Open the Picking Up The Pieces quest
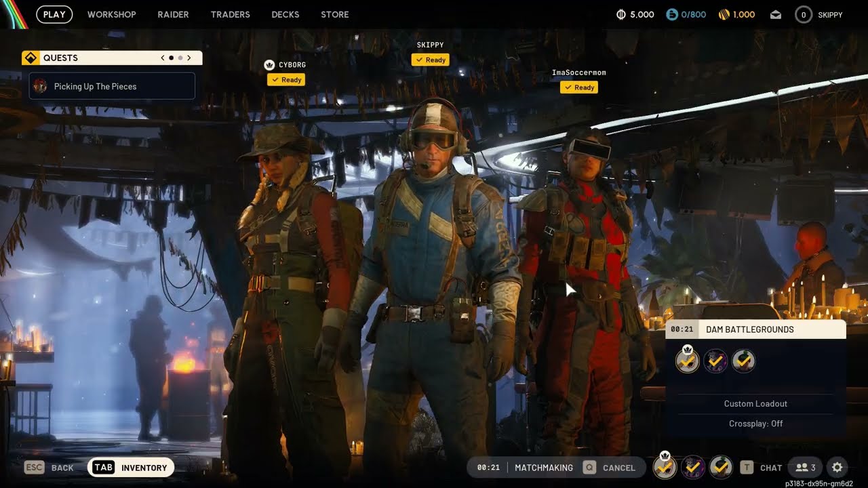The image size is (868, 488). tap(112, 86)
